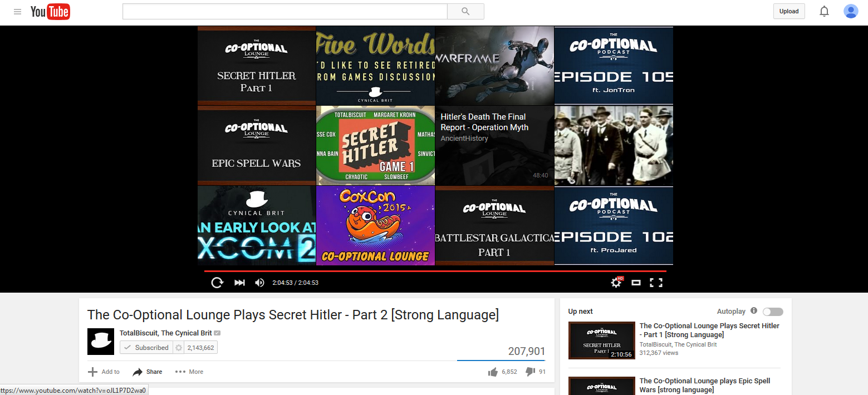Click the video title ending Part 2 [Strong Language]
The image size is (868, 395).
click(293, 315)
